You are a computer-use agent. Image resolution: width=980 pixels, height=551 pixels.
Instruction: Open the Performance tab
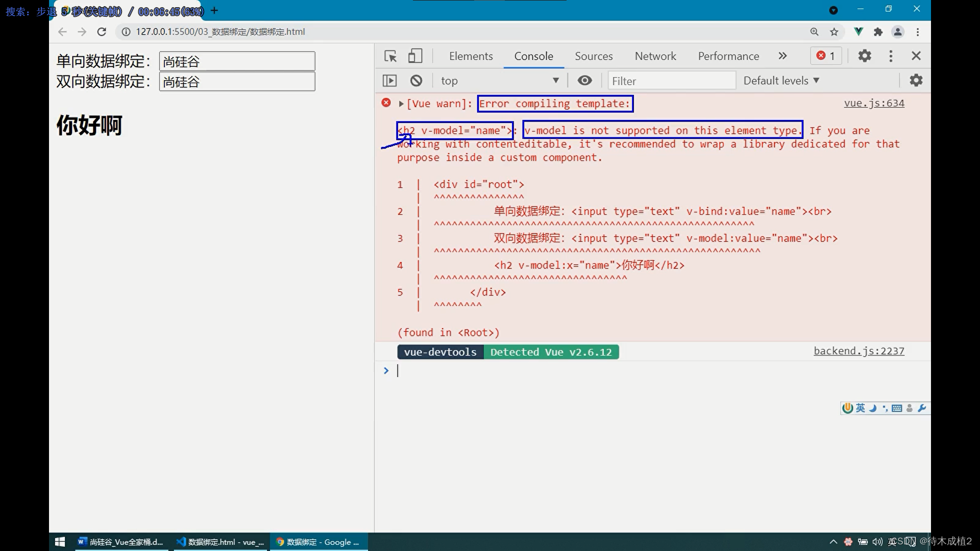click(728, 56)
